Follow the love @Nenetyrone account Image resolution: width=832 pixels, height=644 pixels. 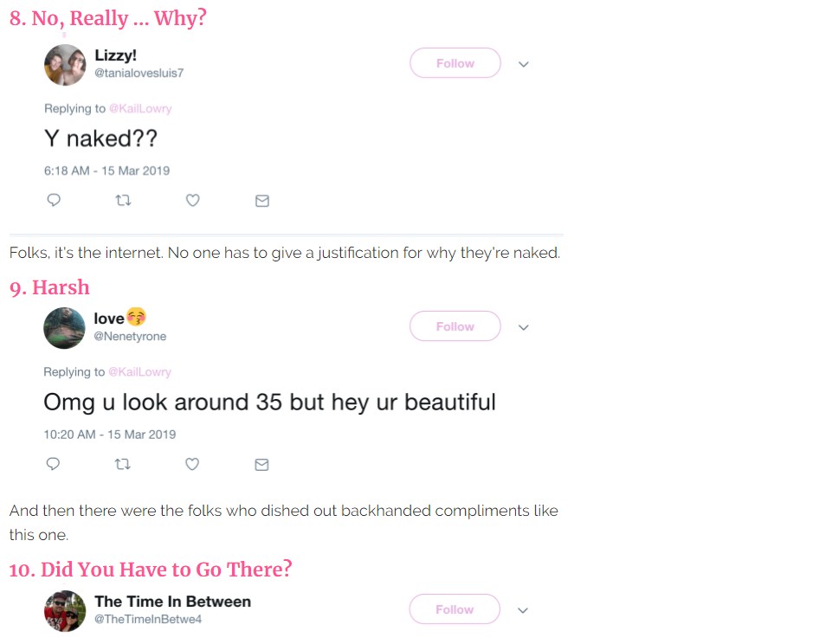click(x=455, y=326)
